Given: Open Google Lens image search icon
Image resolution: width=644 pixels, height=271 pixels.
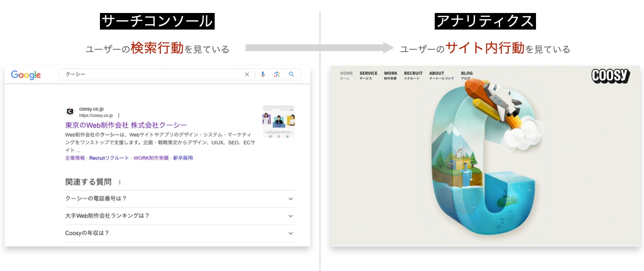Looking at the screenshot, I should [277, 74].
